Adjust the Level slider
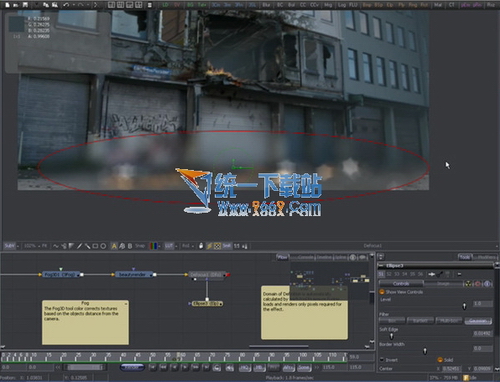 click(464, 306)
